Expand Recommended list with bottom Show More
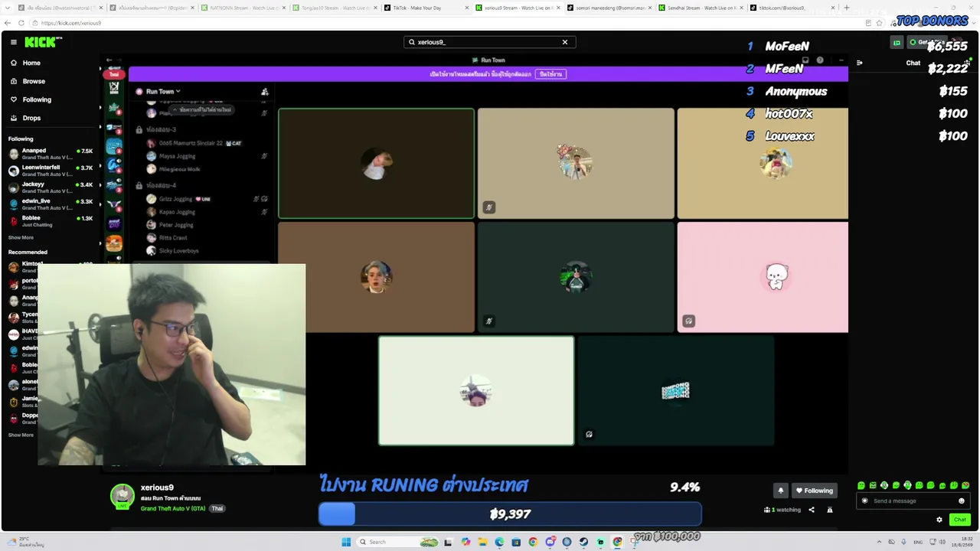The width and height of the screenshot is (980, 551). click(x=21, y=435)
